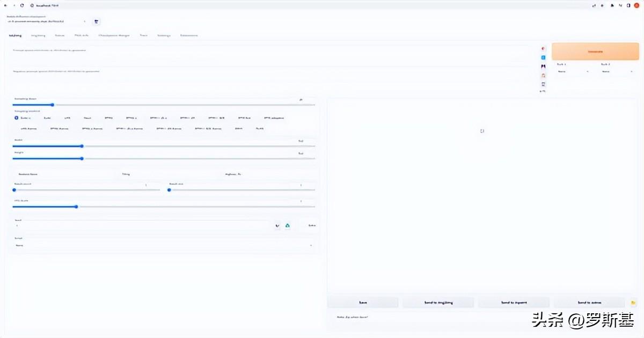644x338 pixels.
Task: Click the Send to inpaint button
Action: tap(514, 303)
